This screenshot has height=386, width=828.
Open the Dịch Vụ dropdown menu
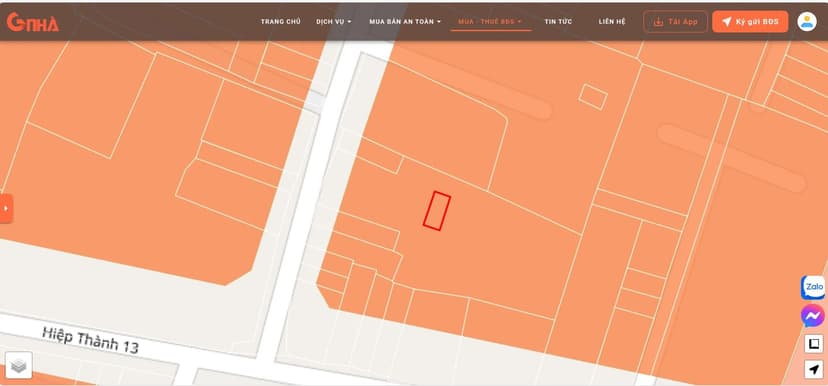[x=334, y=22]
